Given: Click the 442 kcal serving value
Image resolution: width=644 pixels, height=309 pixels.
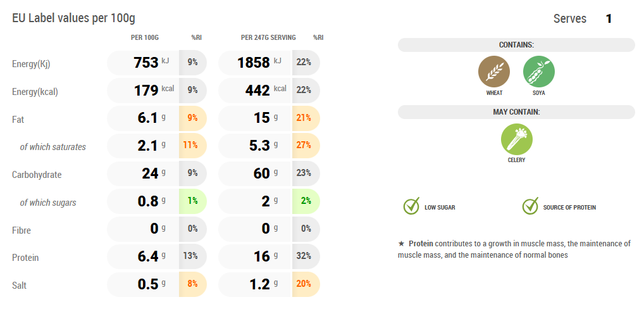Looking at the screenshot, I should coord(257,91).
